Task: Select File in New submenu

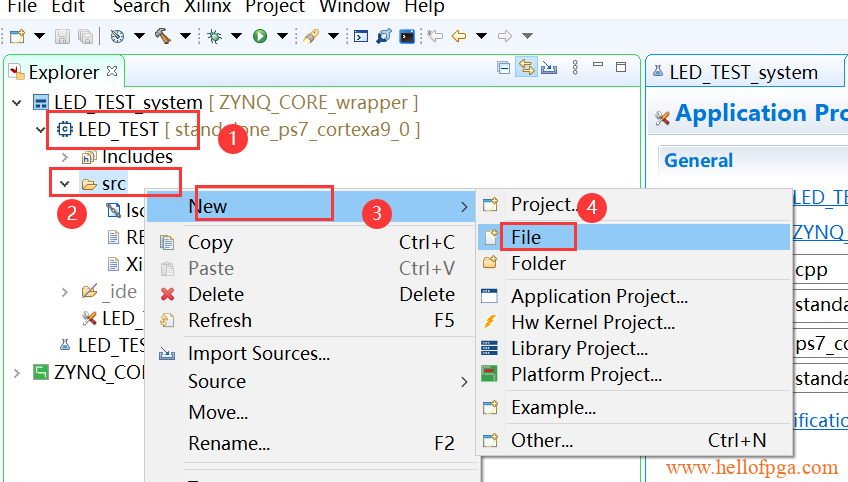Action: [634, 237]
